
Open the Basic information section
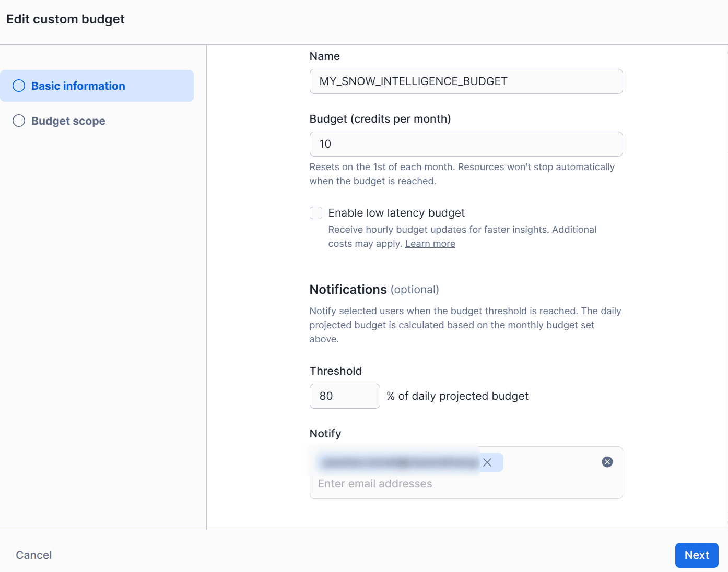78,86
